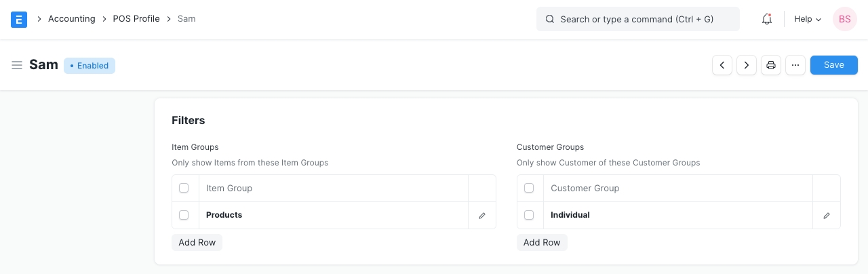Navigate to Accounting breadcrumb
Viewport: 868px width, 274px height.
[71, 19]
